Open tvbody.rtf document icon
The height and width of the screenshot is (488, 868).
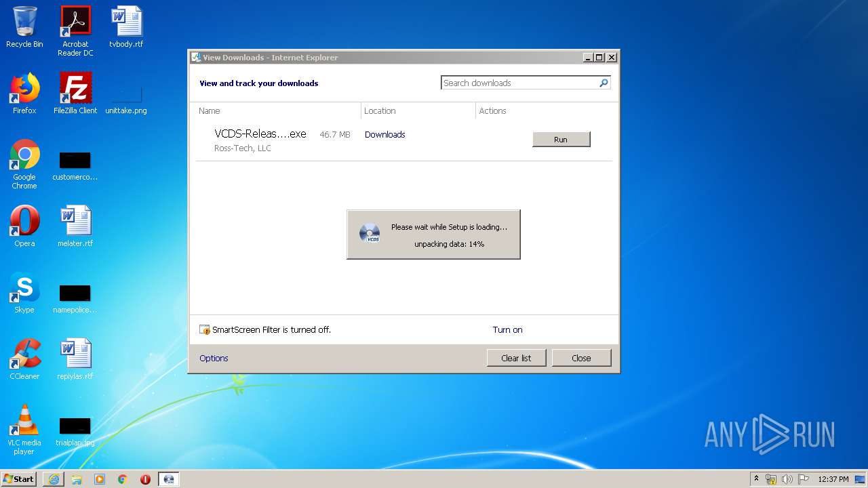click(x=126, y=27)
